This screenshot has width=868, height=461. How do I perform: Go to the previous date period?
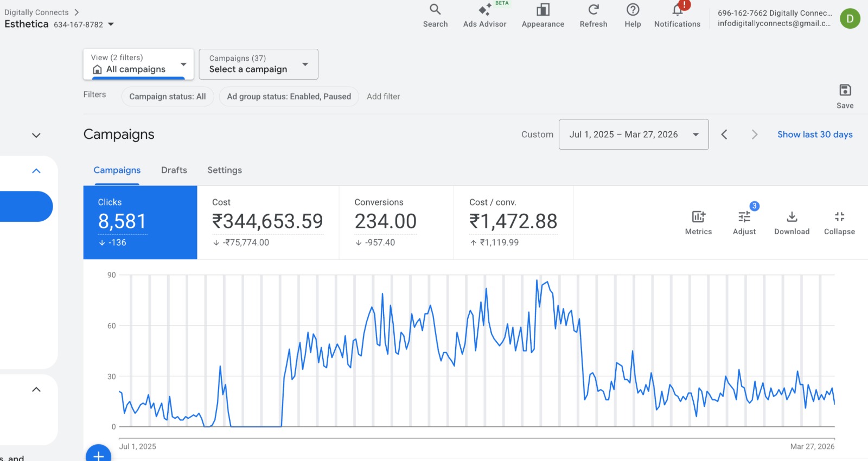click(724, 135)
